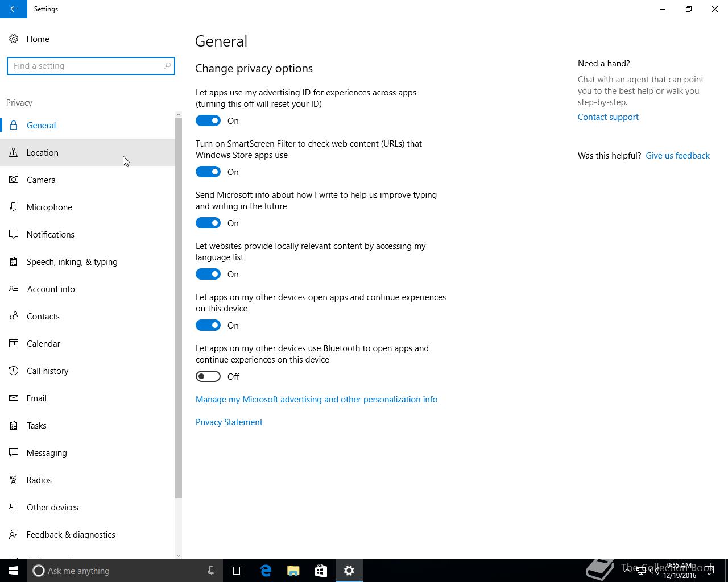Click the Speech, inking, & typing icon
The width and height of the screenshot is (728, 582).
[x=14, y=261]
